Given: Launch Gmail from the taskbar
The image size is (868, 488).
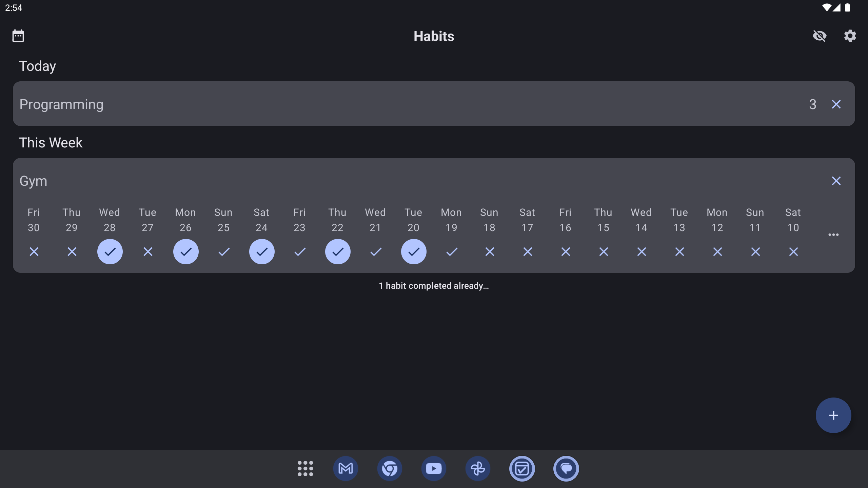Looking at the screenshot, I should pyautogui.click(x=346, y=468).
